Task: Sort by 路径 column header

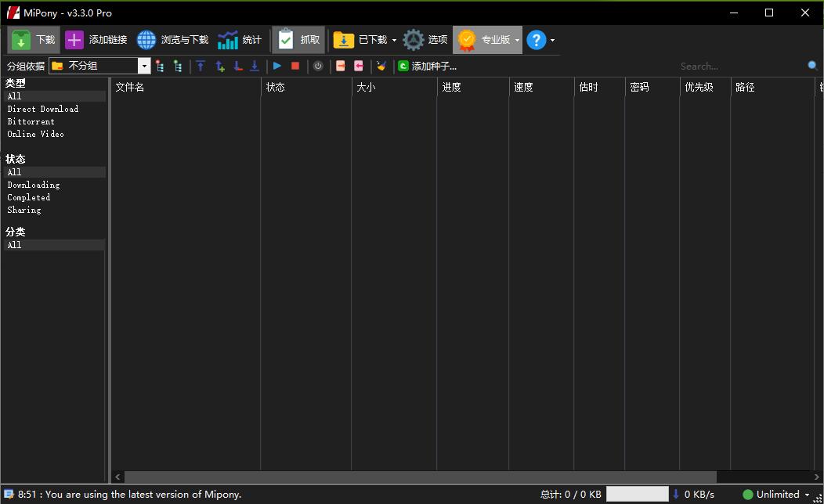Action: tap(772, 87)
